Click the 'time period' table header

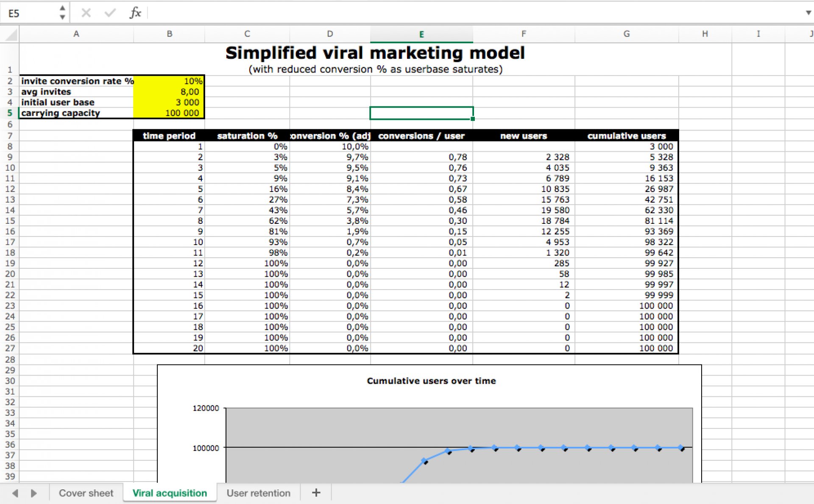point(169,136)
